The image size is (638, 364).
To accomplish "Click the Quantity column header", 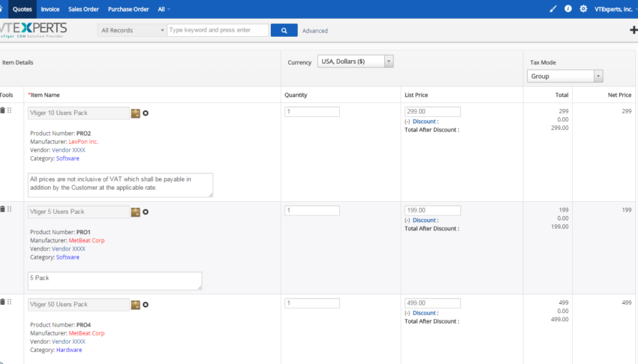I will pyautogui.click(x=296, y=95).
